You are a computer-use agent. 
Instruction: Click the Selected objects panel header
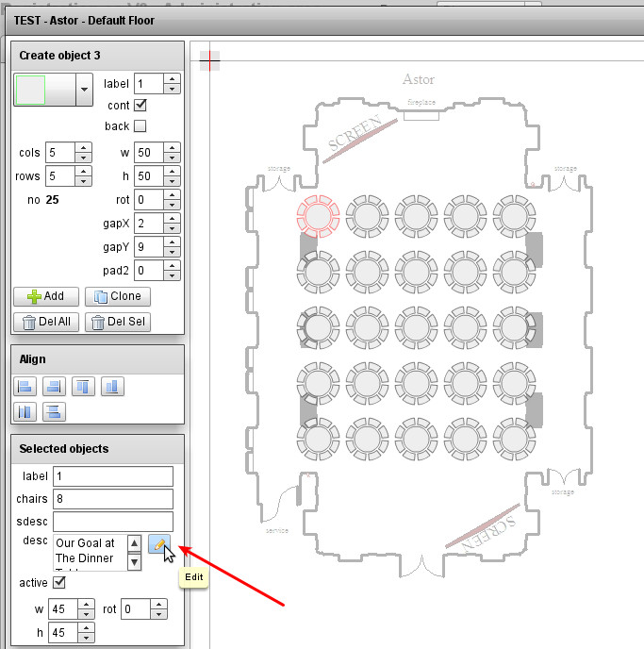pos(98,449)
